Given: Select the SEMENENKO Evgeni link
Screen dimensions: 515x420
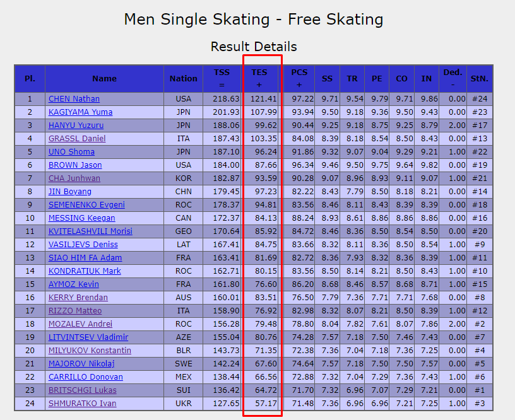Looking at the screenshot, I should pos(86,205).
